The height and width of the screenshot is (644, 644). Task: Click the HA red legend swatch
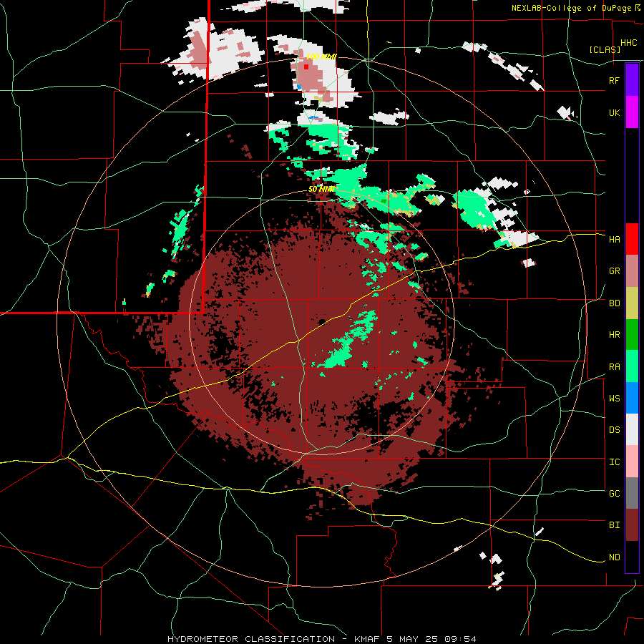click(x=632, y=239)
